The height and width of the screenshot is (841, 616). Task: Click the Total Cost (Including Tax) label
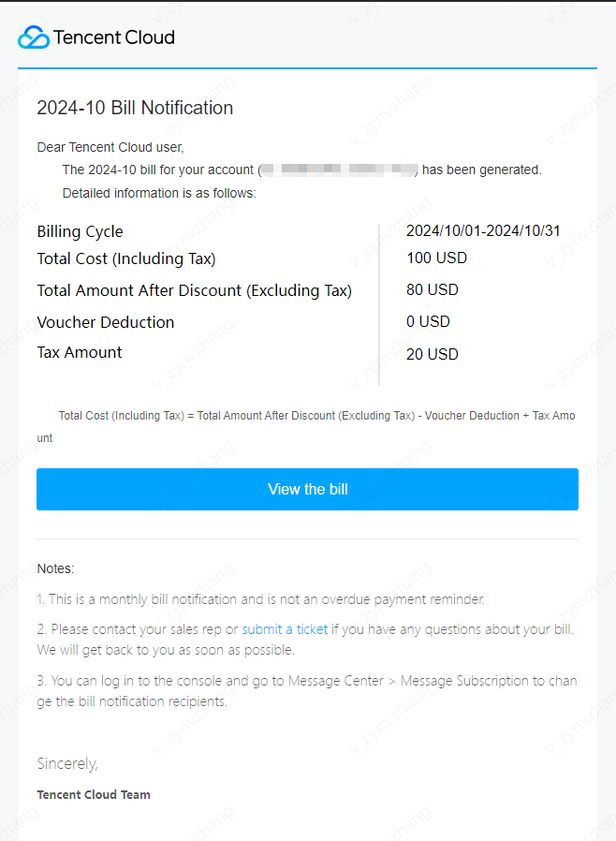[126, 258]
